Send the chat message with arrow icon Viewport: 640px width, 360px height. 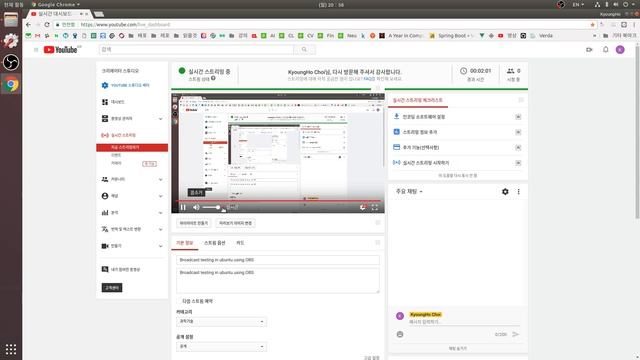516,334
